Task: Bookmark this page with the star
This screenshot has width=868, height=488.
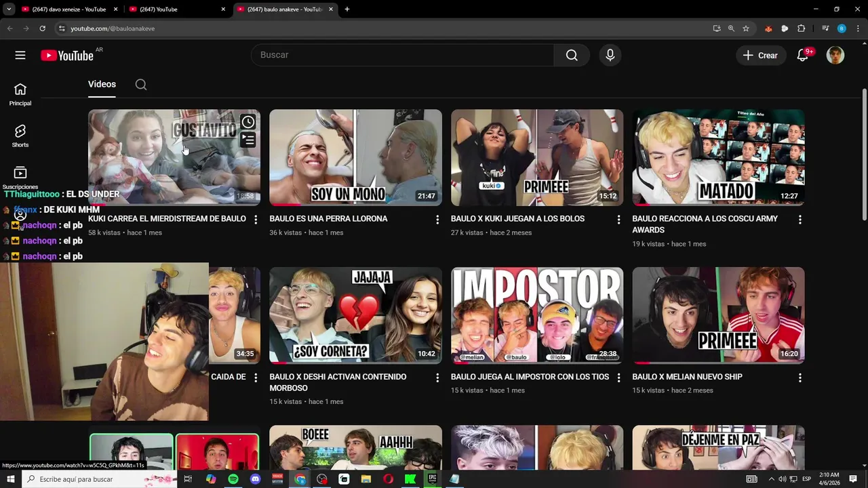Action: [746, 28]
